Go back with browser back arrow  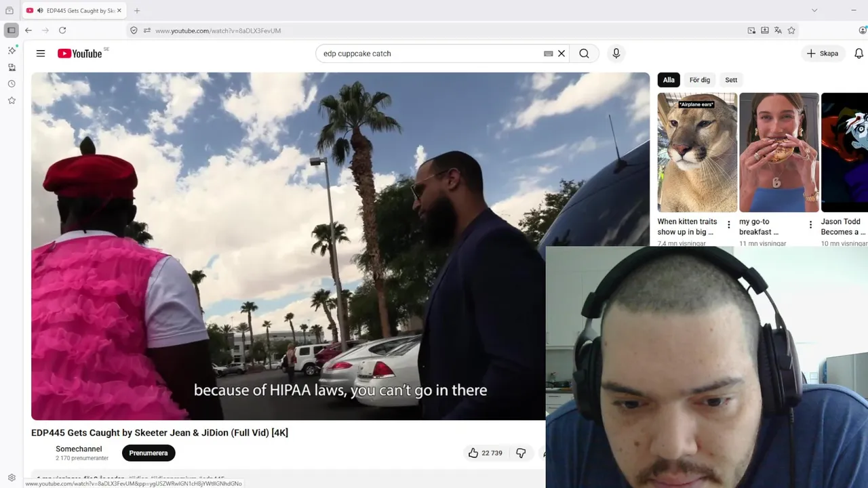coord(28,30)
